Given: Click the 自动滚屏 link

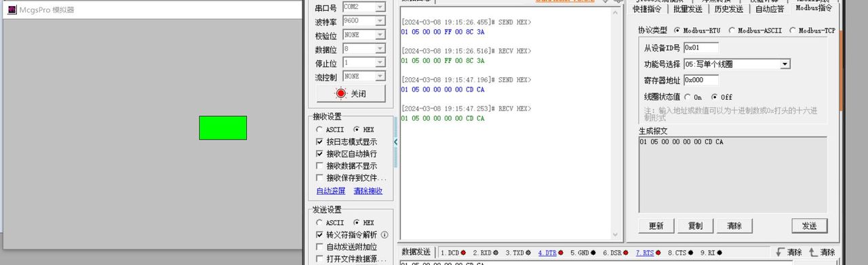Looking at the screenshot, I should coord(331,191).
